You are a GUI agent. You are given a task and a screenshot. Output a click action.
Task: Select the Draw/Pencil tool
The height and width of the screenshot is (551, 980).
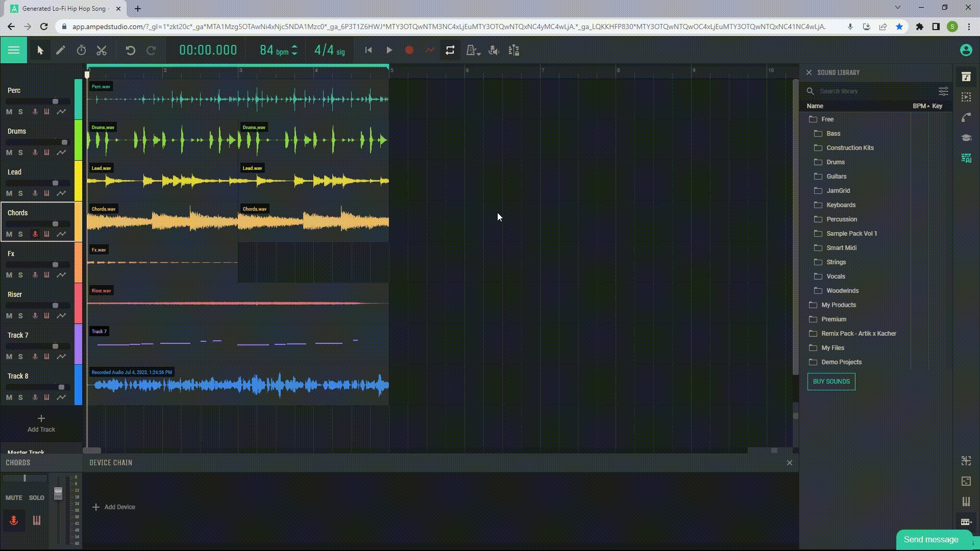coord(60,50)
